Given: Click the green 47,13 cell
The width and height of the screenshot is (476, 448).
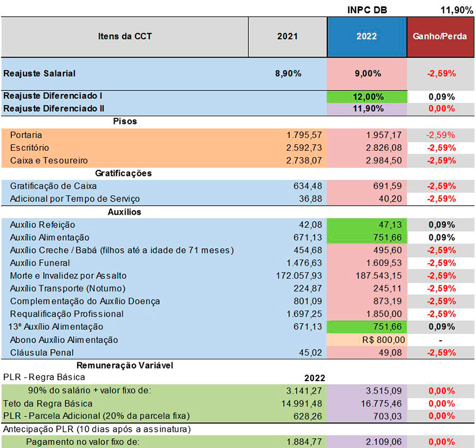Looking at the screenshot, I should (x=367, y=225).
